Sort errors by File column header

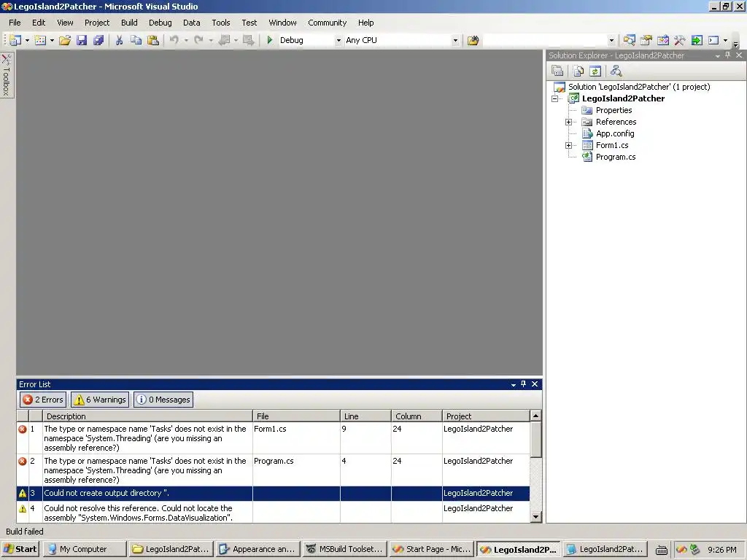coord(296,416)
